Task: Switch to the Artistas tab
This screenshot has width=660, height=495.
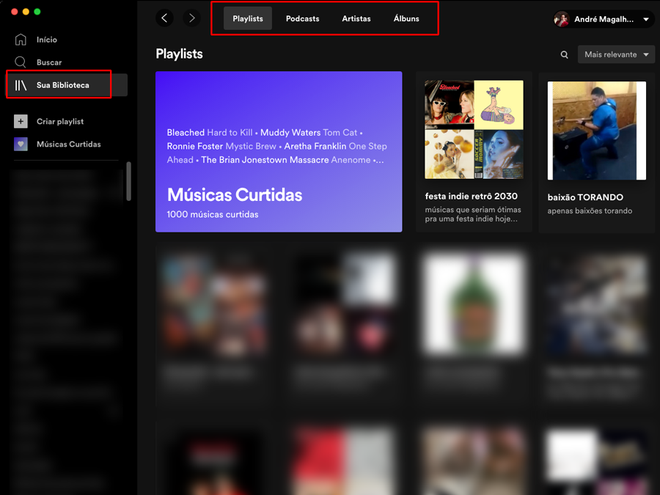Action: [356, 19]
